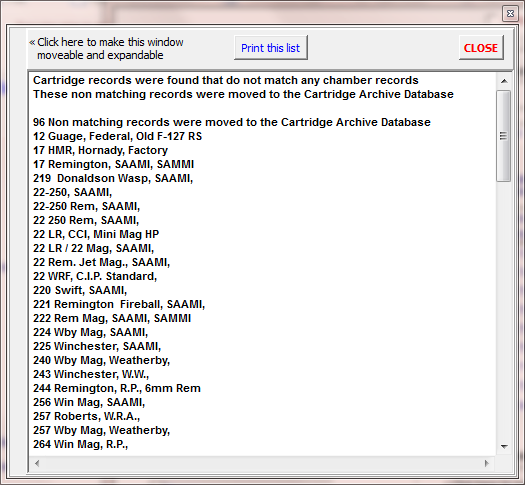Screen dimensions: 525x485
Task: Click the 219 Donaldson Wasp, SAAMI entry
Action: (113, 178)
